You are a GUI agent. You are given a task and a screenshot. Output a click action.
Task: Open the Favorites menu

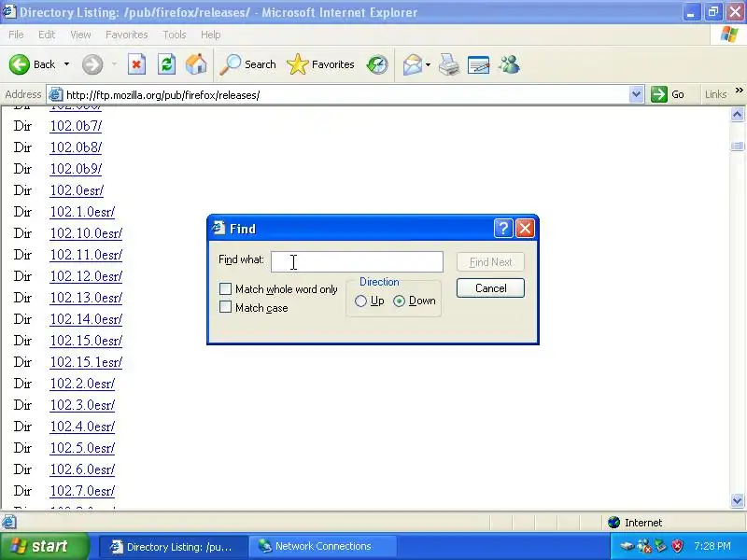pyautogui.click(x=127, y=35)
